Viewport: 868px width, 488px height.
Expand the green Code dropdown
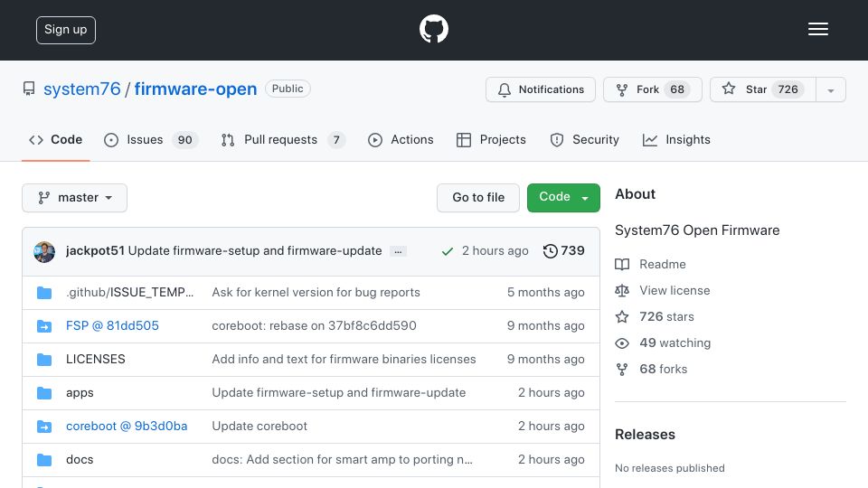563,198
